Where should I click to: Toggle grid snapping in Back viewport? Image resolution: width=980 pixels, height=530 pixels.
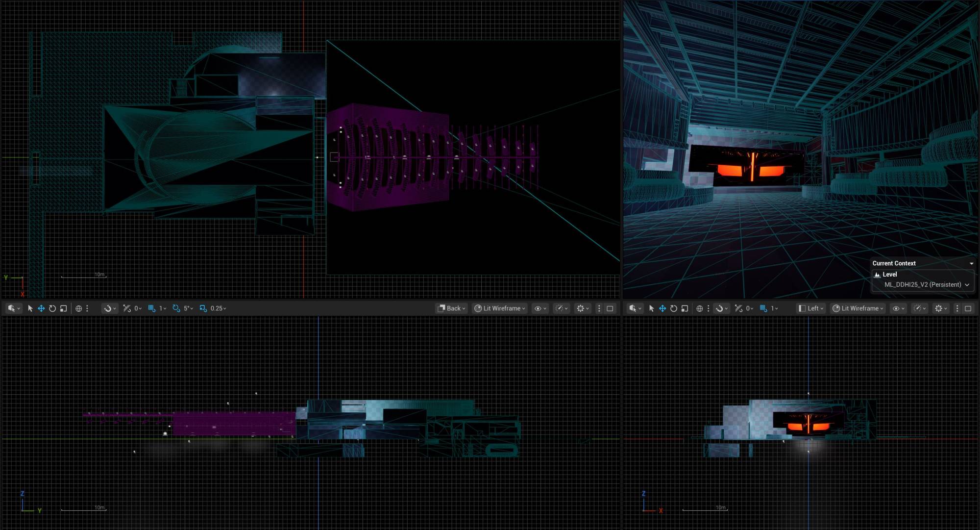point(151,308)
